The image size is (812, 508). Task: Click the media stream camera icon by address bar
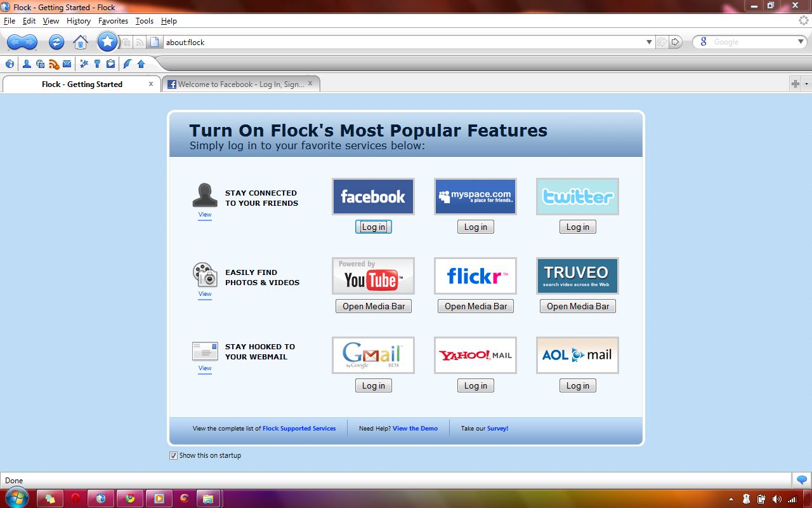tap(126, 43)
